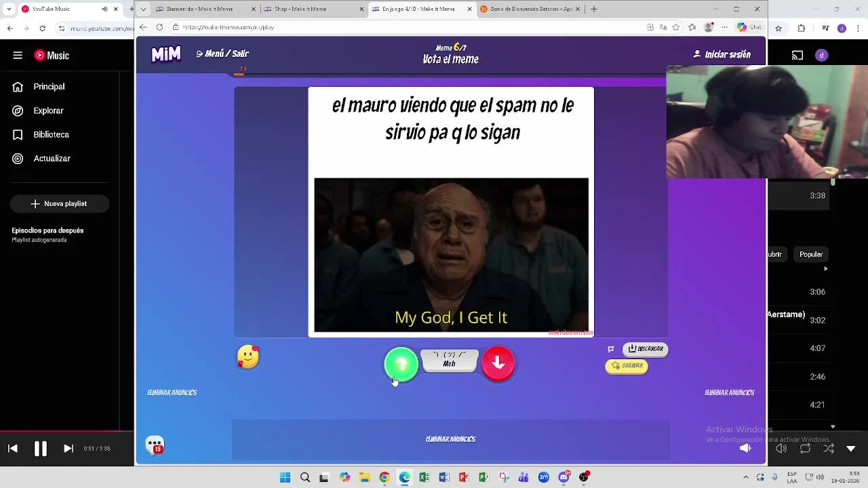Open Chrome extensions puzzle icon
The height and width of the screenshot is (488, 868).
click(x=802, y=28)
